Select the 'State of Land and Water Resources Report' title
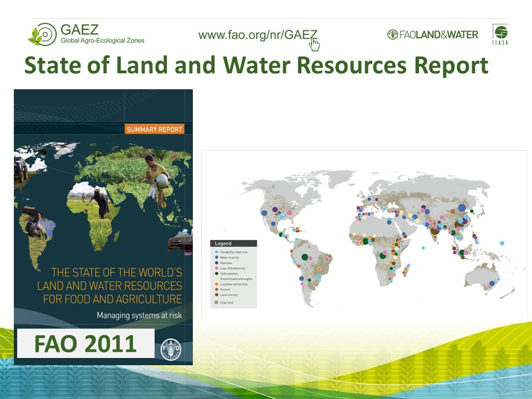 [256, 65]
